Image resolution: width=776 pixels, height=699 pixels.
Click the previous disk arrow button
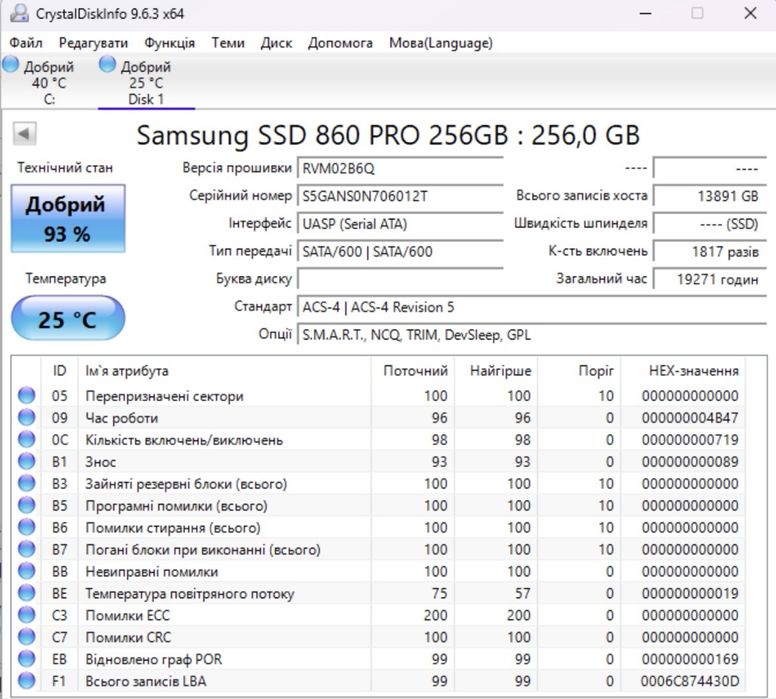point(24,133)
